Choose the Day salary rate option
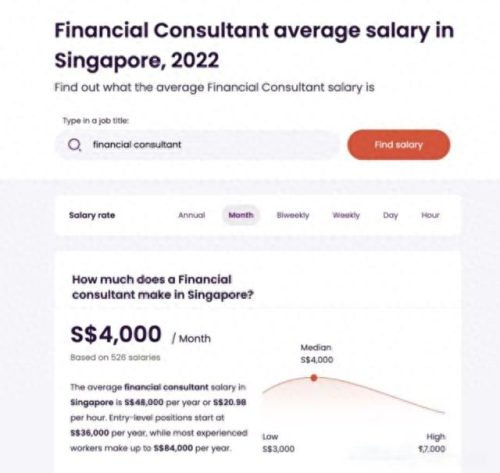The height and width of the screenshot is (473, 500). click(391, 216)
